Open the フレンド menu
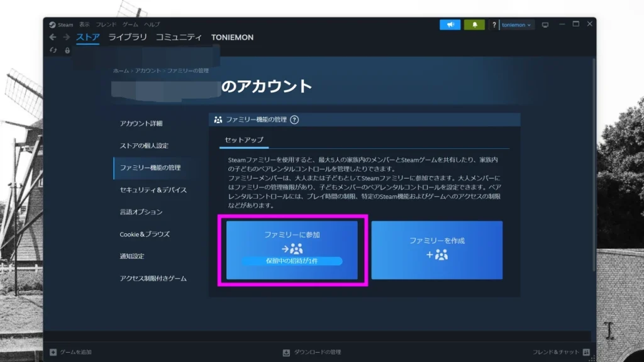The height and width of the screenshot is (362, 644). (x=106, y=25)
